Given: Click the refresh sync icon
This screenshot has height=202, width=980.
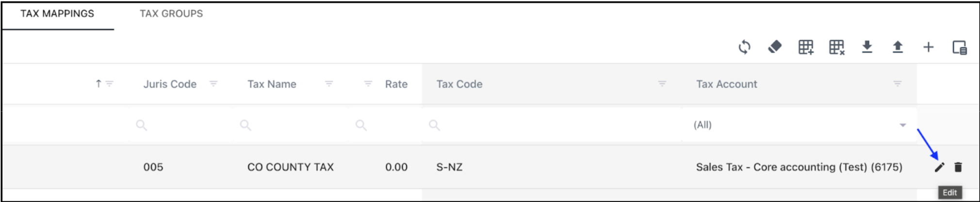Looking at the screenshot, I should click(744, 47).
